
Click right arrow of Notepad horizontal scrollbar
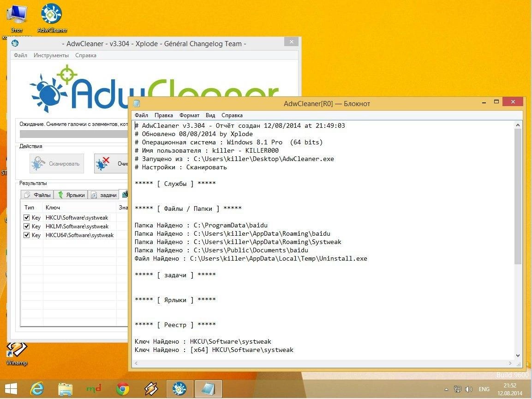[510, 363]
